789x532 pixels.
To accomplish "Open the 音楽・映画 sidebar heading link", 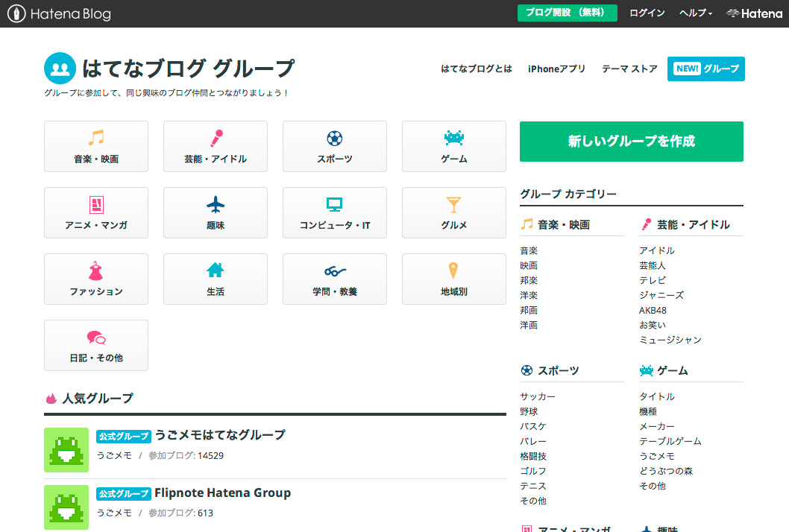I will [x=564, y=225].
